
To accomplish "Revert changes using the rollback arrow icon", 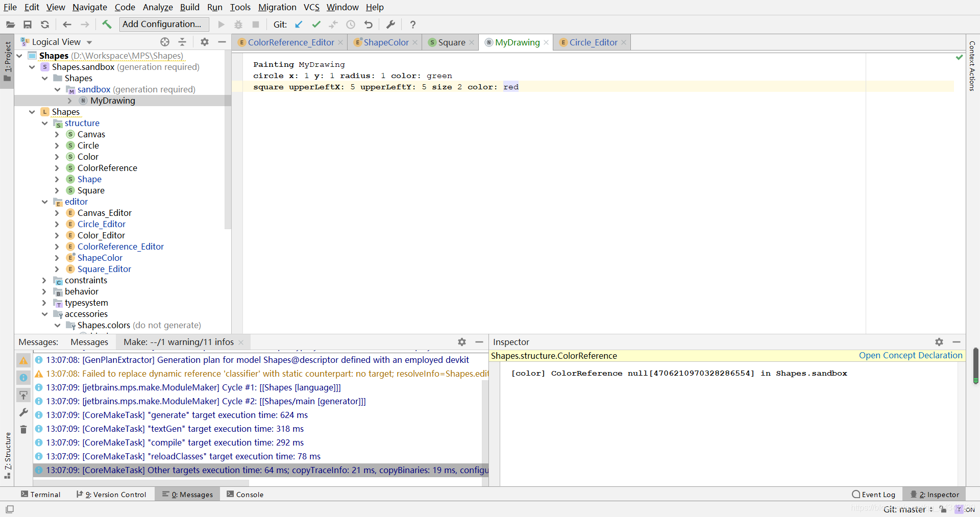I will [x=369, y=24].
